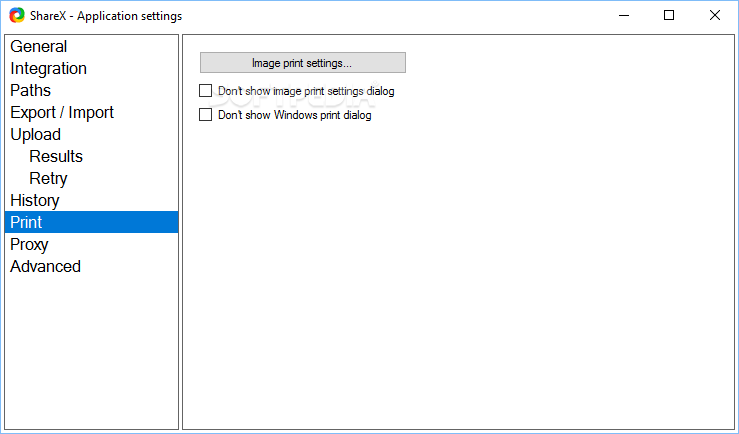Go to Advanced settings
739x434 pixels.
pyautogui.click(x=91, y=266)
